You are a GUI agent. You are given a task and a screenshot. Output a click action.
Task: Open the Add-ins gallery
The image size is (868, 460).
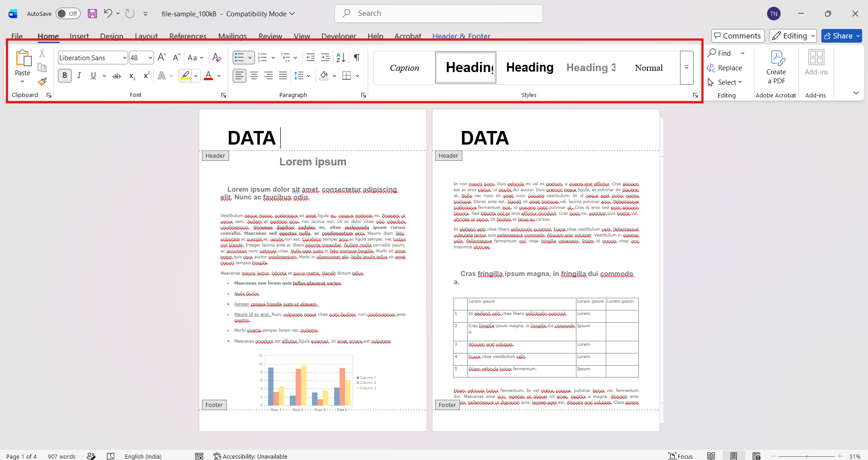tap(816, 63)
